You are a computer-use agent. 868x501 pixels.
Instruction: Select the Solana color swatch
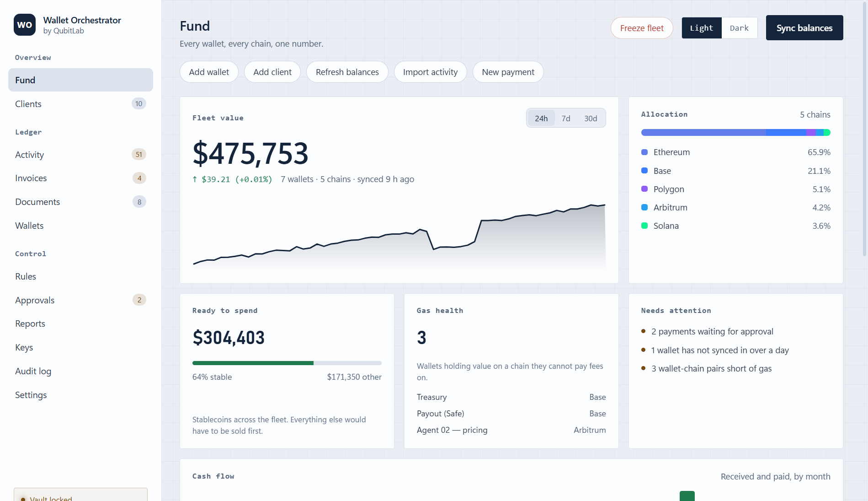coord(644,226)
